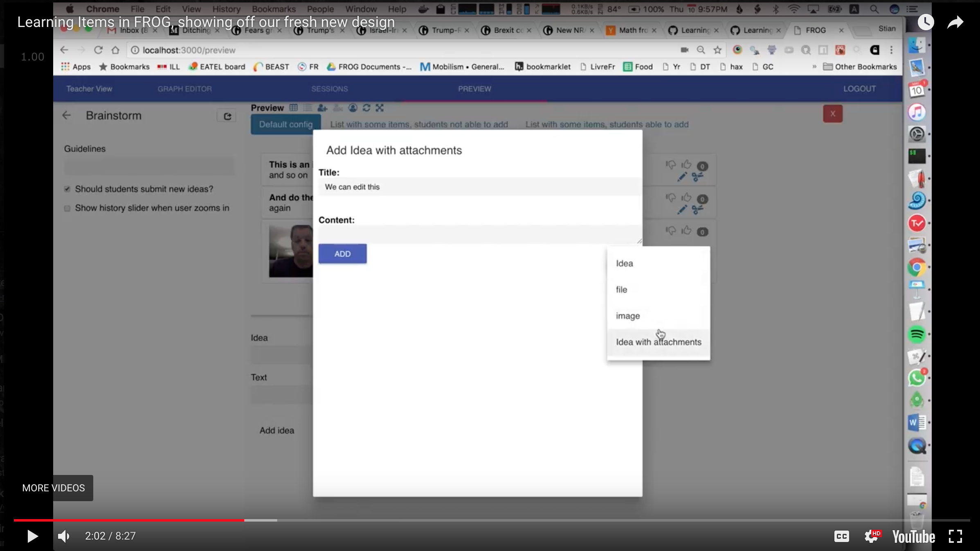Open YouTube settings gear
980x551 pixels.
[x=871, y=536]
